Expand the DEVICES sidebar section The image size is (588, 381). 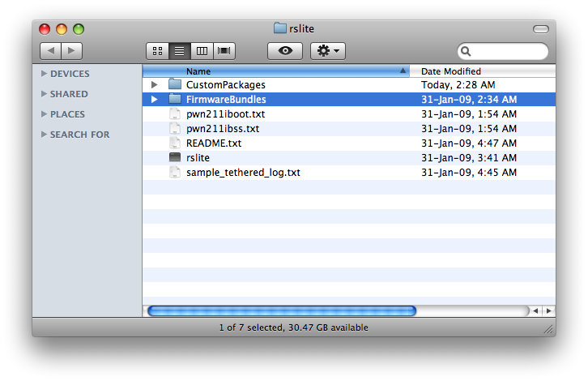(44, 74)
